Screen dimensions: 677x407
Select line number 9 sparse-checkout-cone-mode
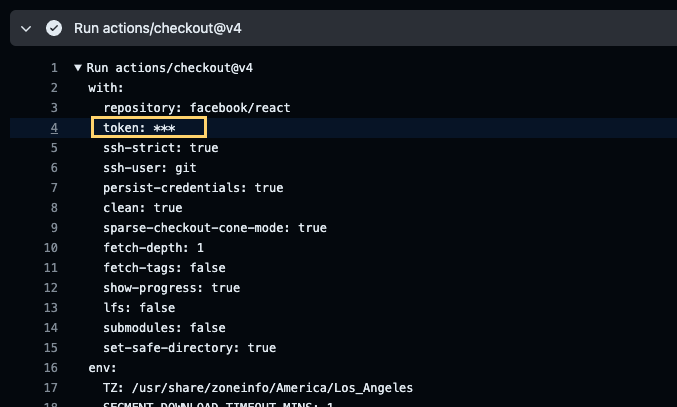tap(54, 228)
